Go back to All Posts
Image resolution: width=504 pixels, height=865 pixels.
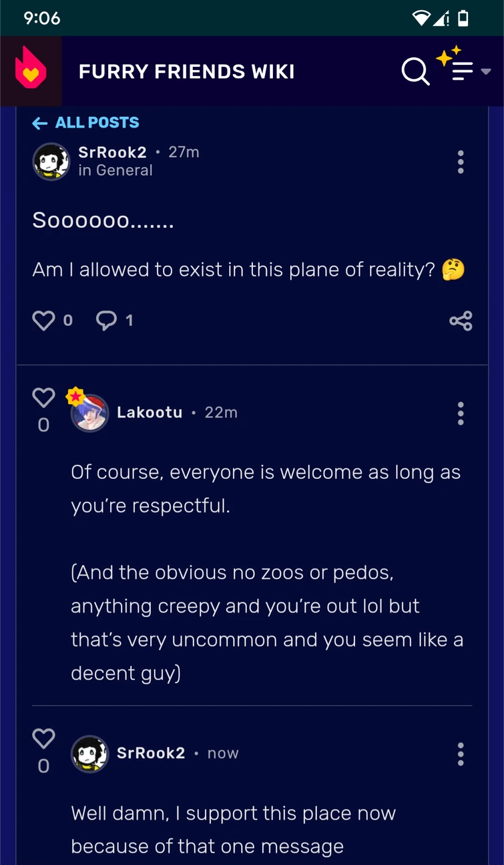click(86, 123)
